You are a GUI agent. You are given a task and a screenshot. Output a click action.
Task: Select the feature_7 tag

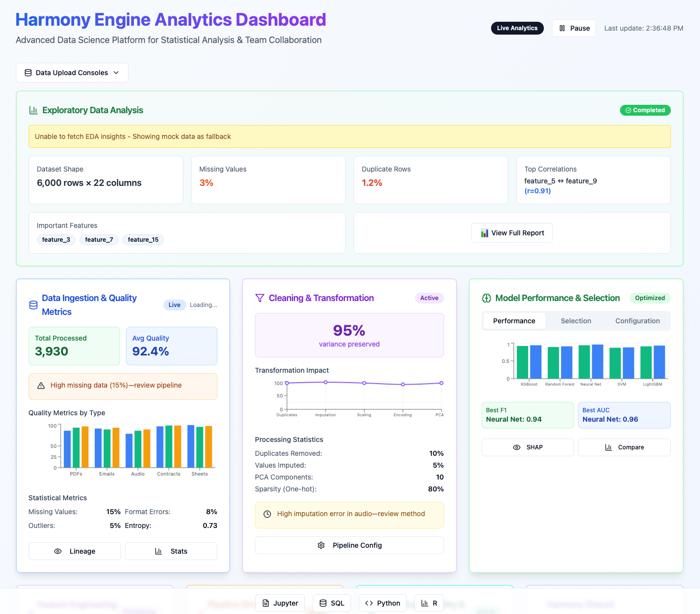click(x=99, y=240)
